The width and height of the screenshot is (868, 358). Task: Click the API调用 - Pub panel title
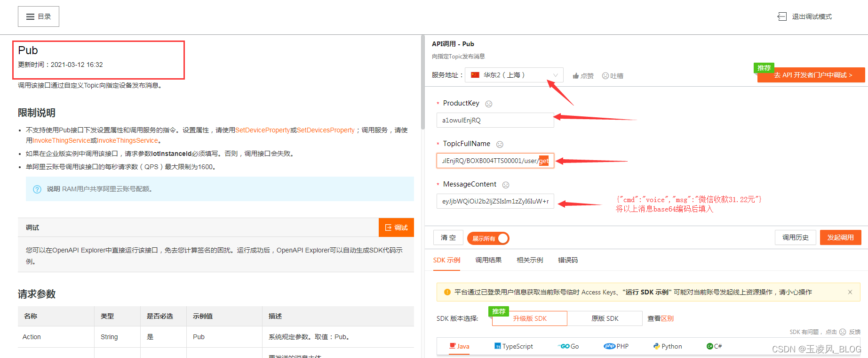pyautogui.click(x=453, y=44)
